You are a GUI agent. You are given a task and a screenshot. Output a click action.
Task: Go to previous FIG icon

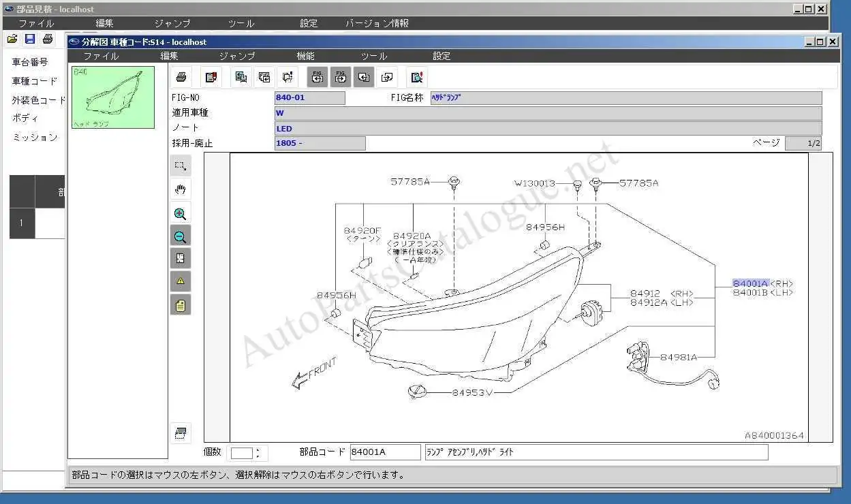pos(318,77)
